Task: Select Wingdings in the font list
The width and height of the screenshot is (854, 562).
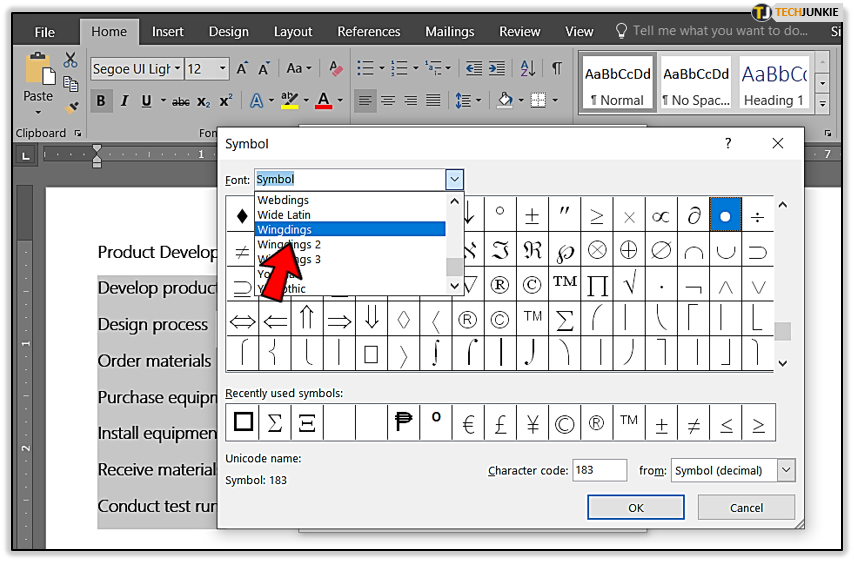Action: (x=350, y=229)
